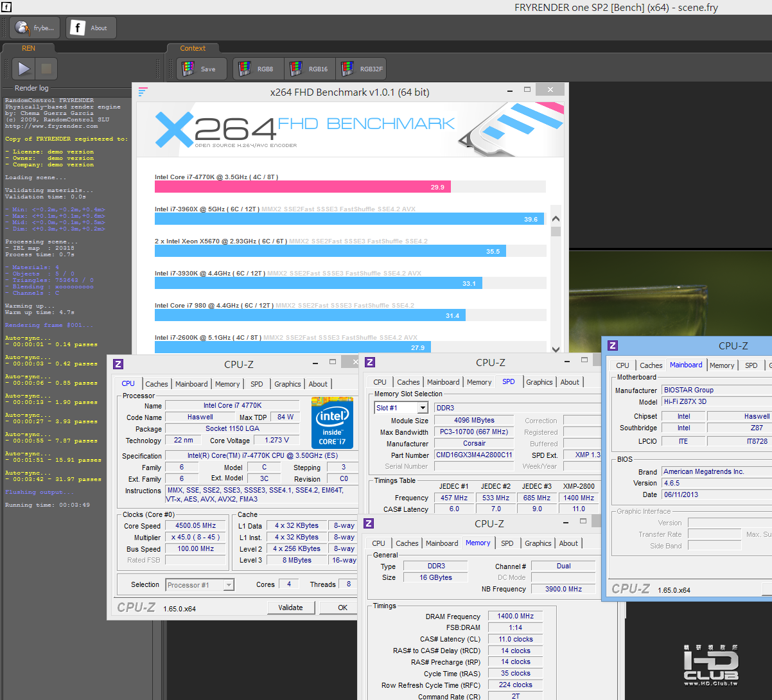772x700 pixels.
Task: Click the Core i7 980 31.4 benchmark bar
Action: [310, 315]
